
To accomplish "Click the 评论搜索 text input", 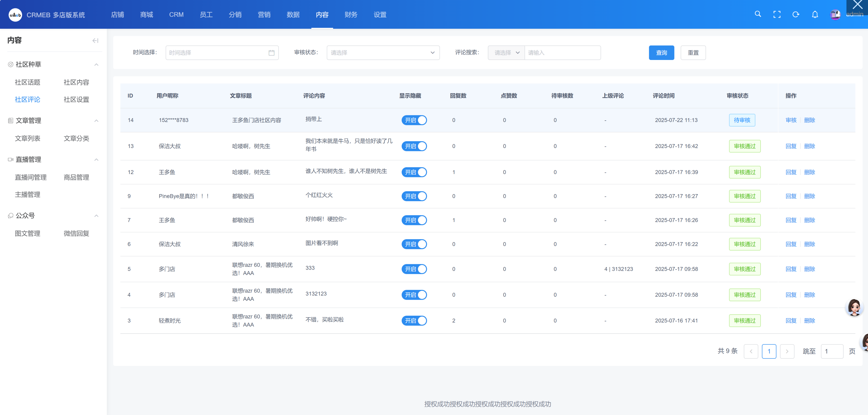I will pyautogui.click(x=562, y=53).
